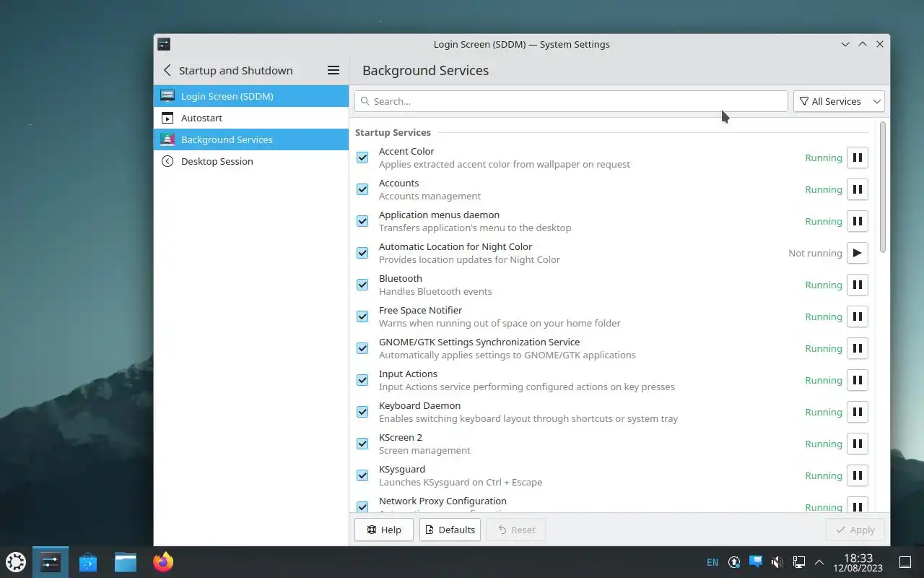Uncheck the Accent Color checkbox
This screenshot has height=578, width=924.
tap(362, 158)
